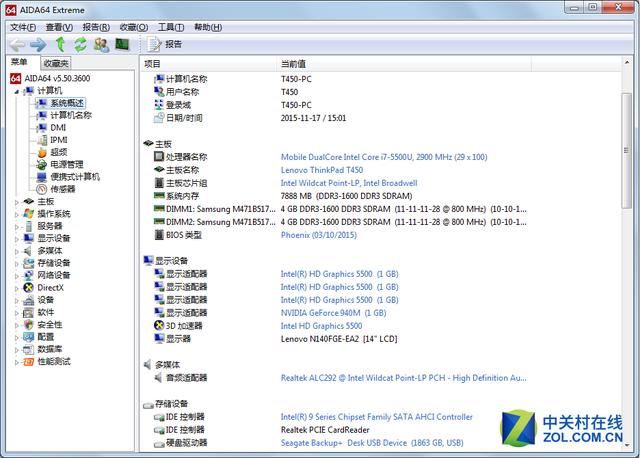Expand the DirectX tree node

17,288
